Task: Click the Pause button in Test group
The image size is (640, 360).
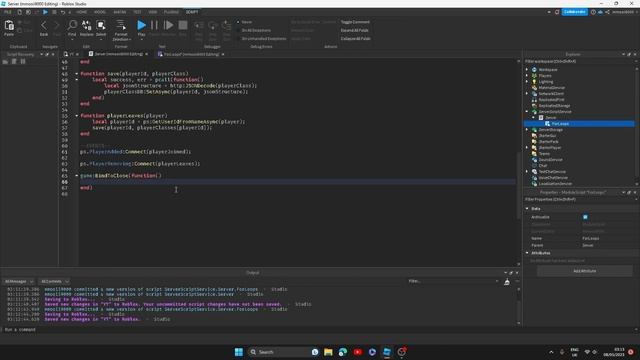Action: [154, 25]
